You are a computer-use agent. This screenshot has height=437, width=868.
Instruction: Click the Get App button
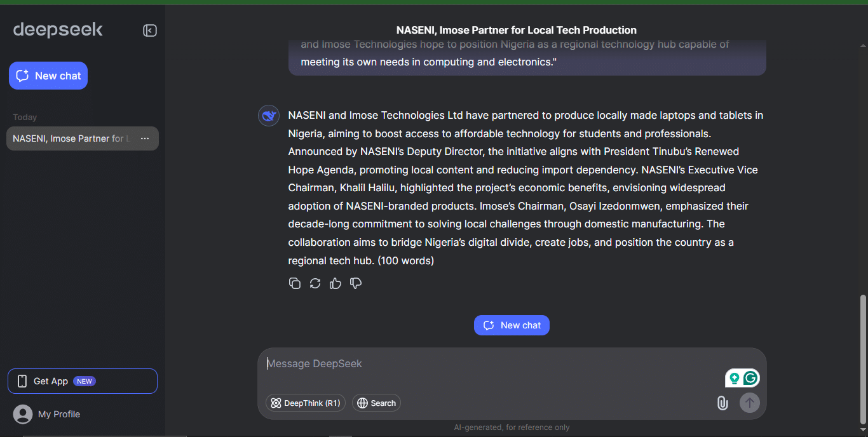(83, 381)
